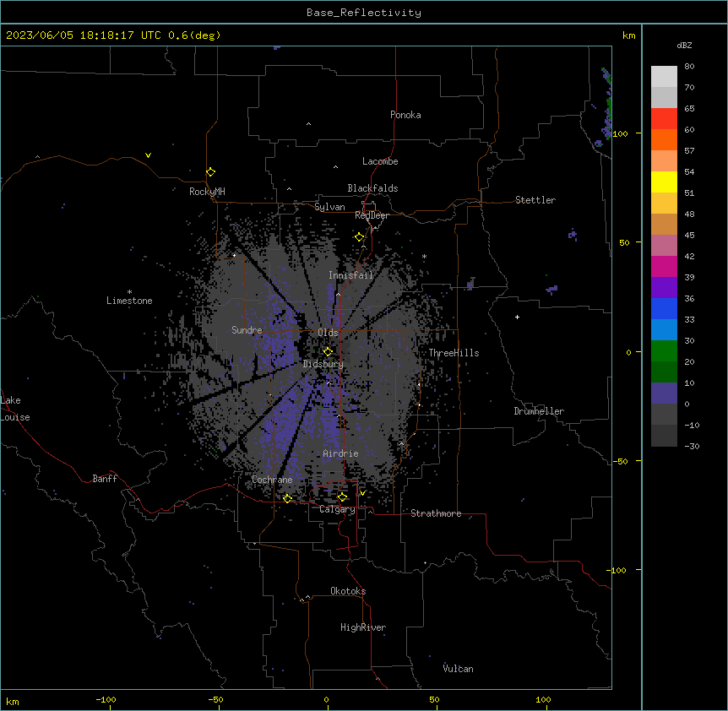This screenshot has width=728, height=711.
Task: Click the white asterisk east of Innisfail
Action: pyautogui.click(x=424, y=257)
